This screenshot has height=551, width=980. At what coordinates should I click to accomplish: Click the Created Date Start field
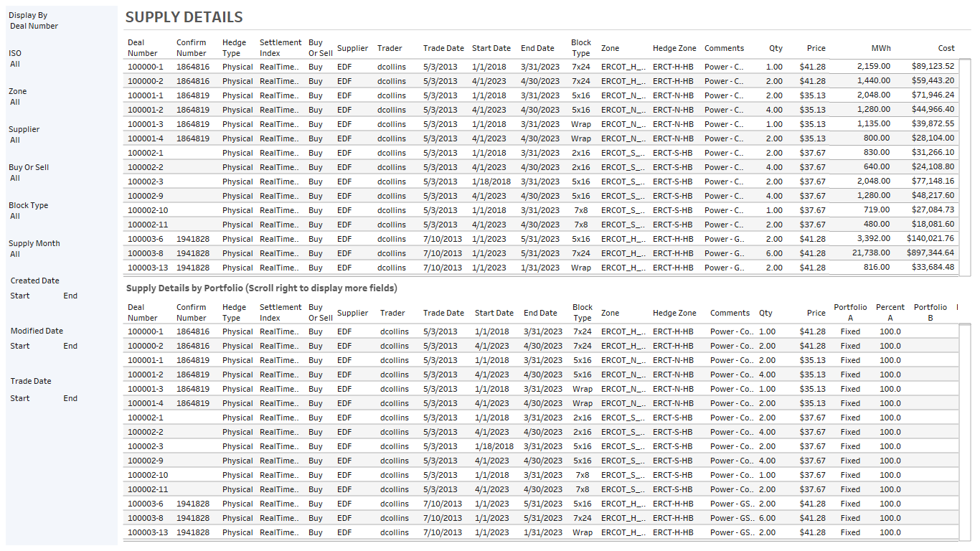tap(19, 295)
